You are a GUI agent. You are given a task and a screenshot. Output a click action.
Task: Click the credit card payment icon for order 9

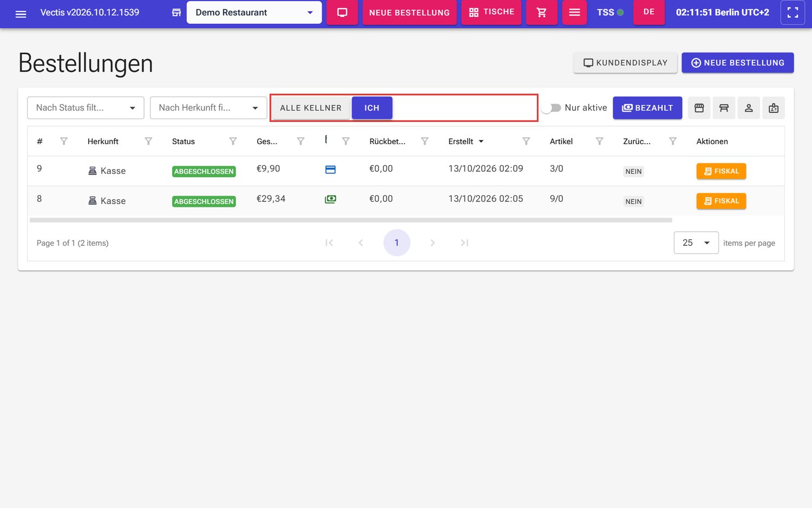(x=330, y=170)
